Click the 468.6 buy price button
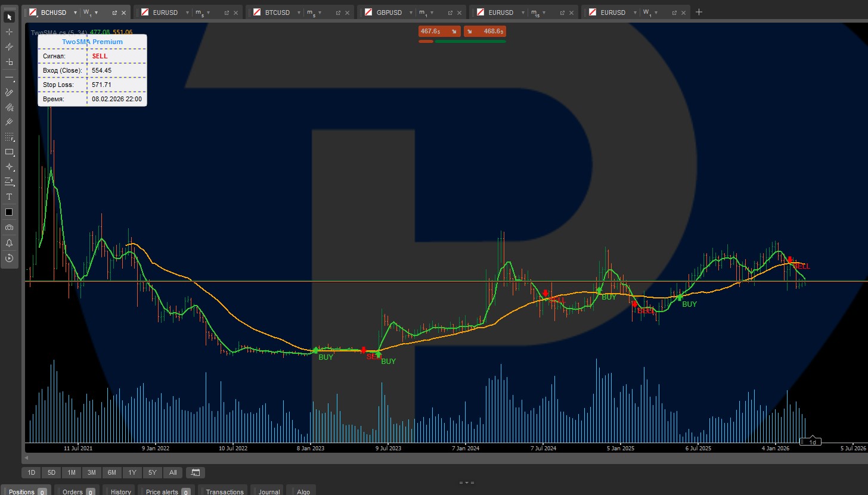 point(485,32)
